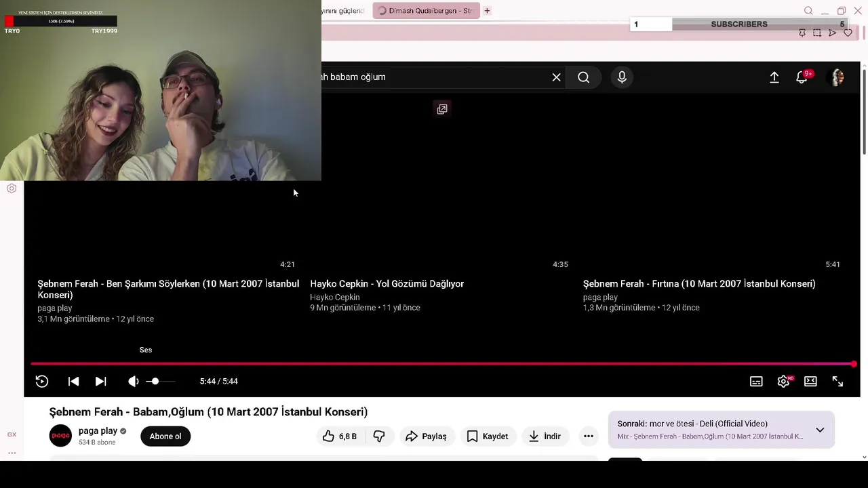868x488 pixels.
Task: Enter fullscreen mode
Action: click(x=837, y=382)
